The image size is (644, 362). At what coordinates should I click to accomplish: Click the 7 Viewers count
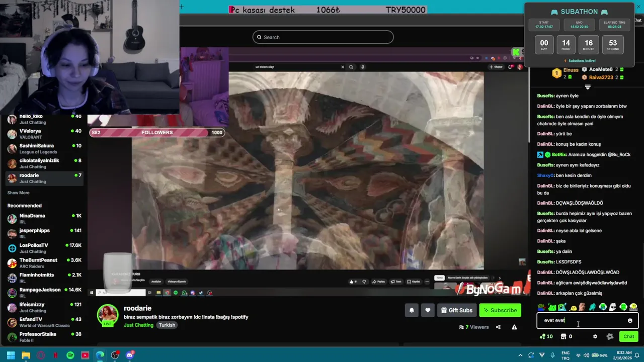tap(473, 327)
